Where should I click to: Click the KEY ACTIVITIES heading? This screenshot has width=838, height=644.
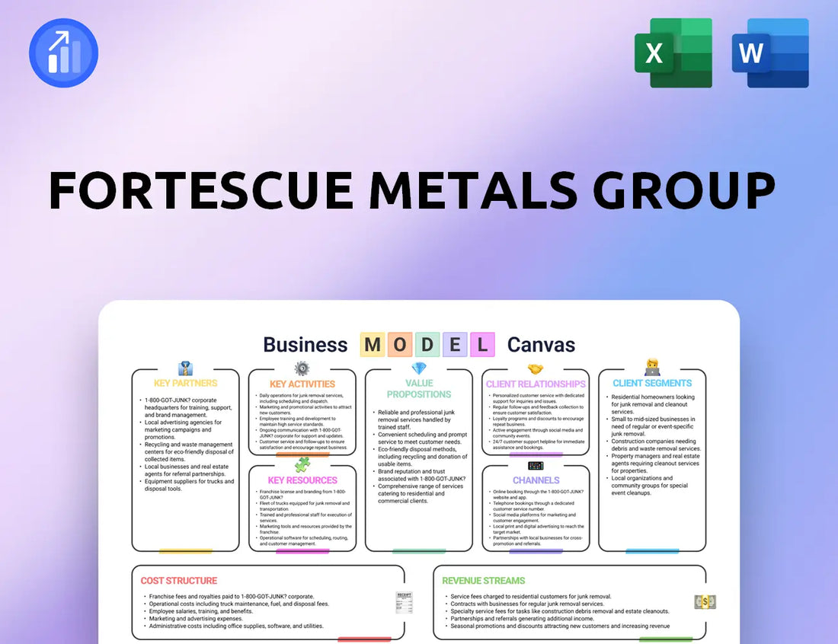pos(302,384)
